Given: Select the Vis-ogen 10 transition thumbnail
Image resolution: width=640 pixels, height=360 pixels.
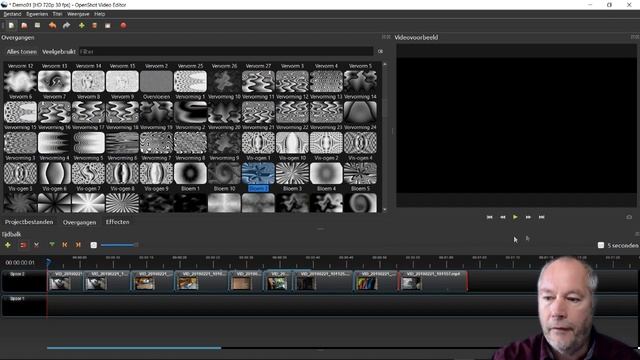Looking at the screenshot, I should pyautogui.click(x=292, y=173).
